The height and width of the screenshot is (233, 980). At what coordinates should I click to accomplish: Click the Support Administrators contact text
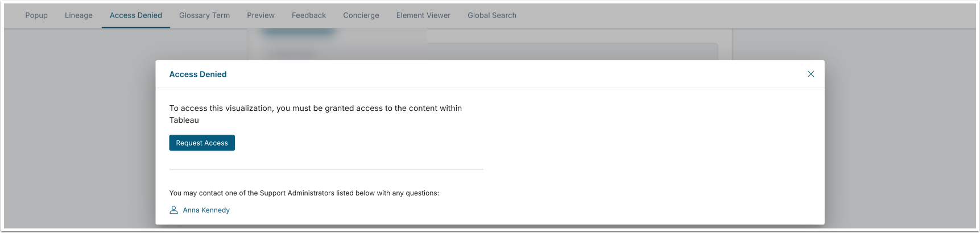304,193
